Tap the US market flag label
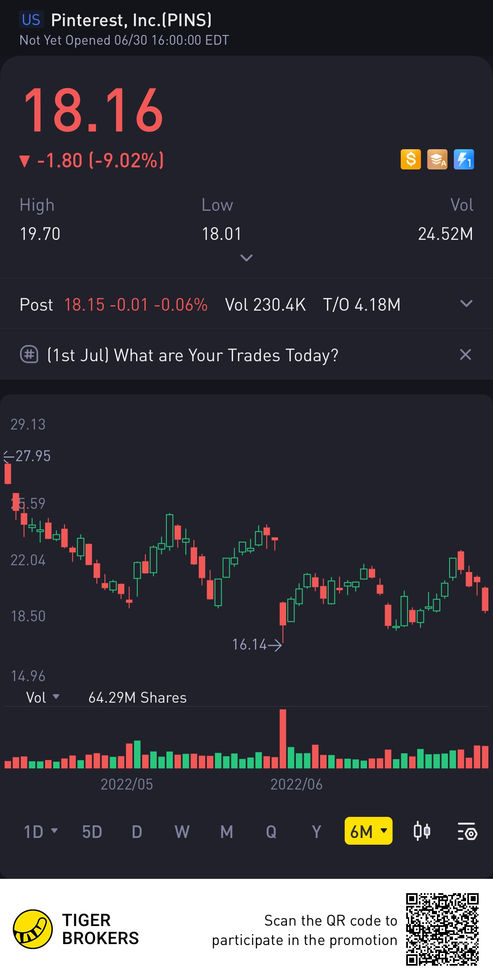 coord(31,20)
